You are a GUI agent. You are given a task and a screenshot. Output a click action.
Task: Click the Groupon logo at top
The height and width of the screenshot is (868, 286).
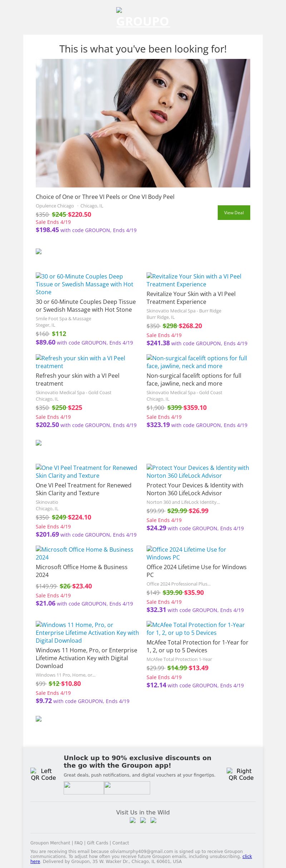[x=143, y=18]
